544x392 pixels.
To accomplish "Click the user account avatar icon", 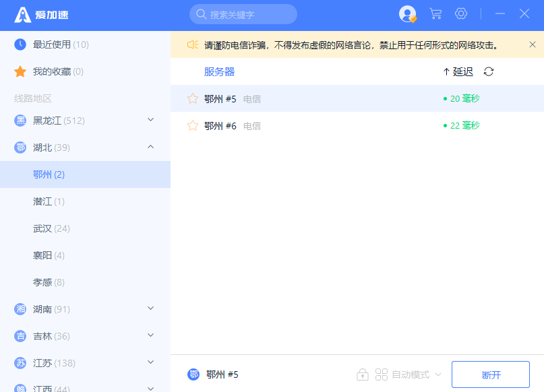I will 407,14.
